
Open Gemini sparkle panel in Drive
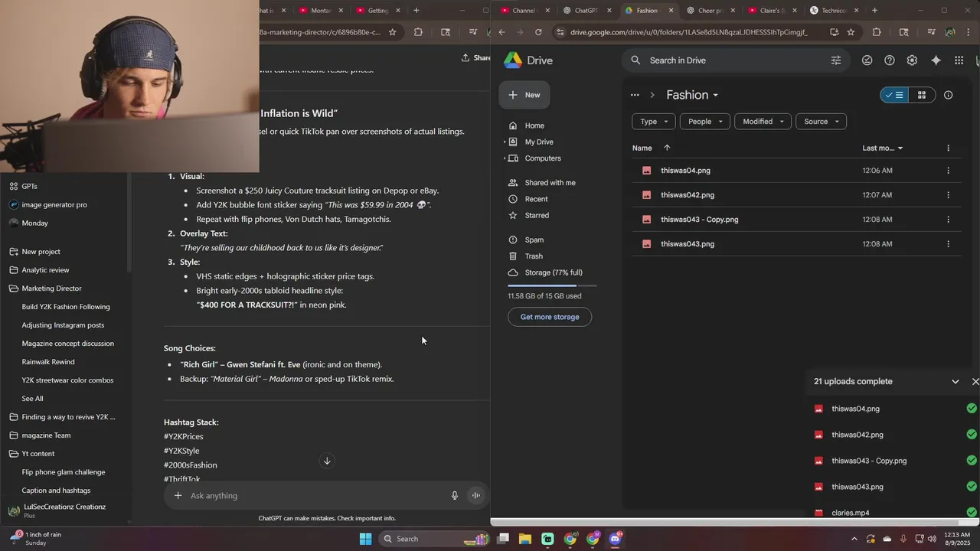tap(936, 60)
